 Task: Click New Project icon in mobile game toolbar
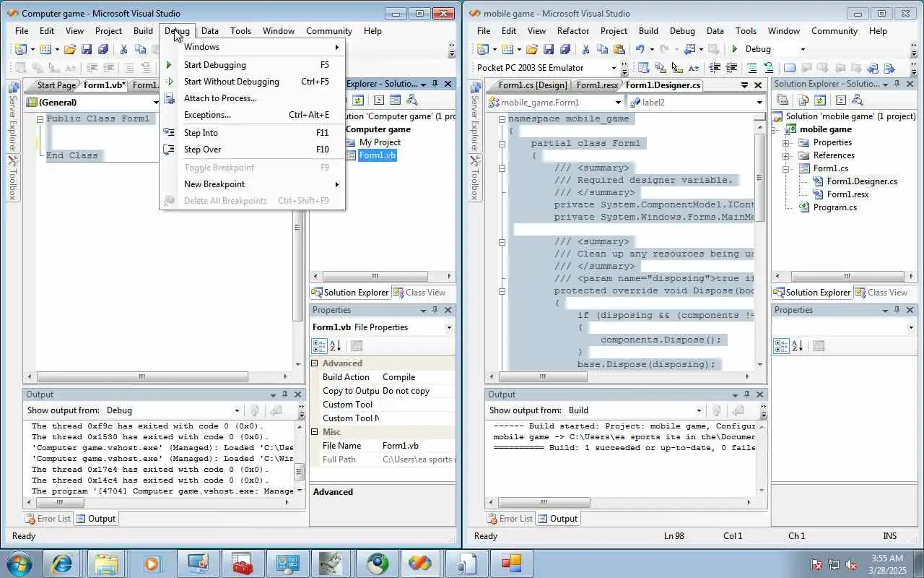[x=484, y=49]
